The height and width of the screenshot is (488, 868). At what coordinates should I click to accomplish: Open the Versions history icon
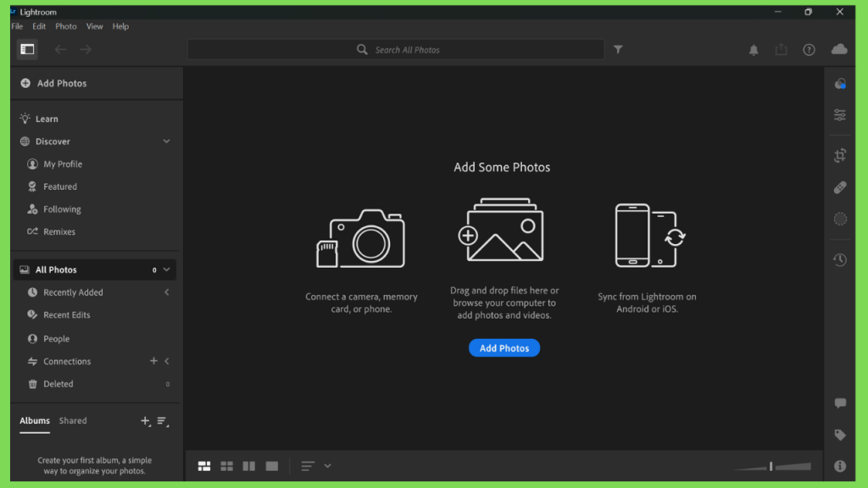pyautogui.click(x=840, y=259)
